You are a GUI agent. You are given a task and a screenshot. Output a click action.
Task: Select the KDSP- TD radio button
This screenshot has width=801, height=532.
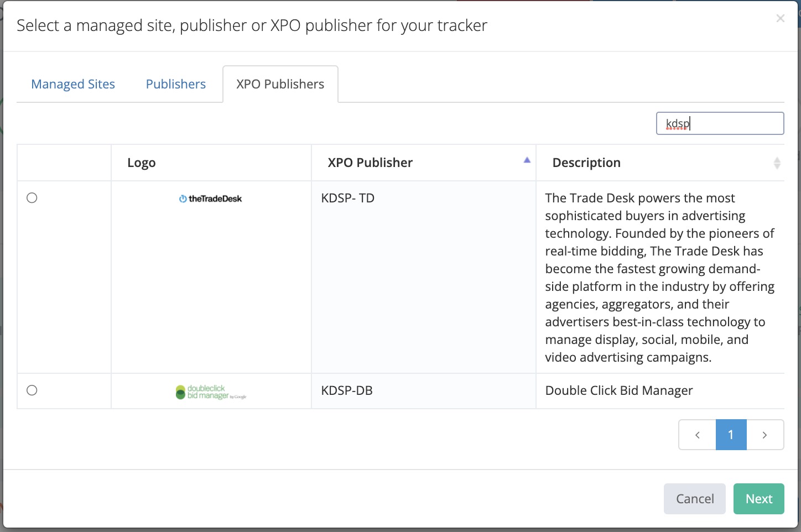pos(32,198)
